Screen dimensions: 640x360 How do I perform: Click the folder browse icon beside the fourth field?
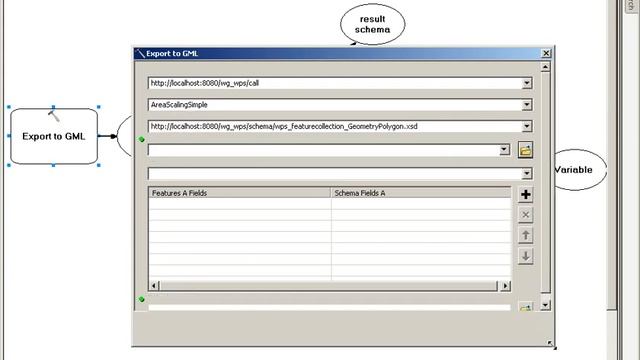pos(525,150)
